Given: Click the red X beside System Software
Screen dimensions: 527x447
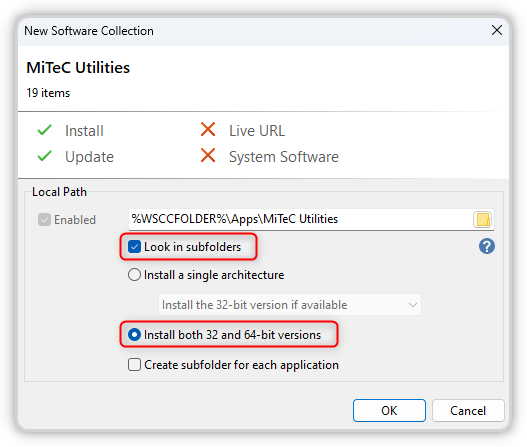Looking at the screenshot, I should click(208, 156).
